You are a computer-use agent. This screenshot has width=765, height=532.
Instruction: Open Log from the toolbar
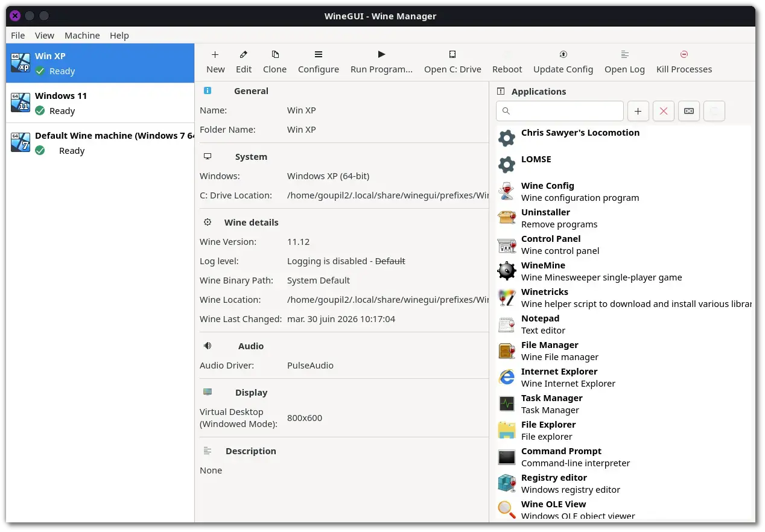coord(625,62)
